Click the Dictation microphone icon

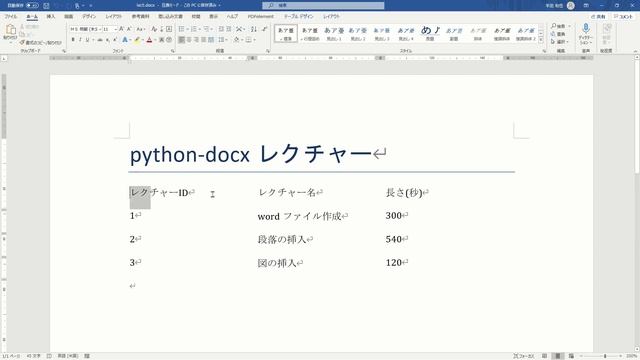pyautogui.click(x=585, y=29)
